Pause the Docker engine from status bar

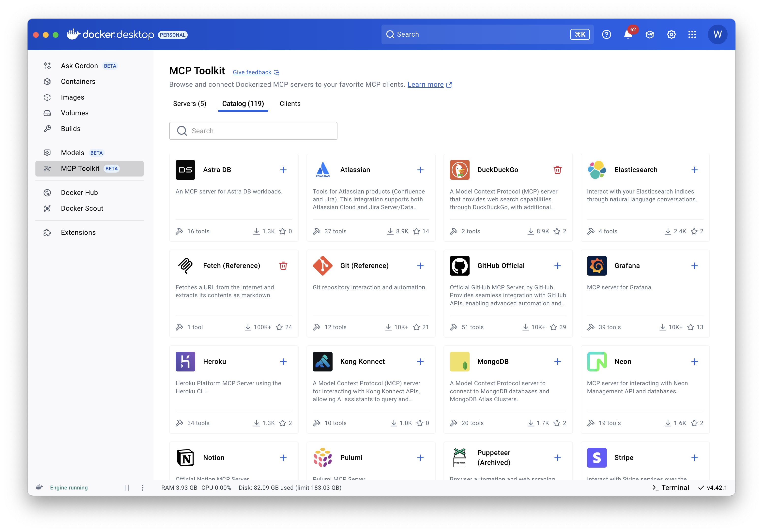click(x=127, y=488)
